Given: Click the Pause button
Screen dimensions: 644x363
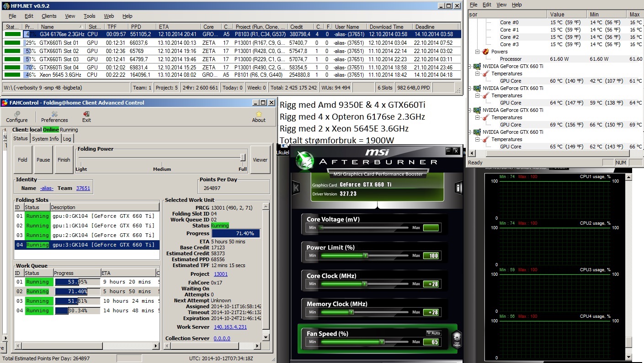Looking at the screenshot, I should point(43,160).
